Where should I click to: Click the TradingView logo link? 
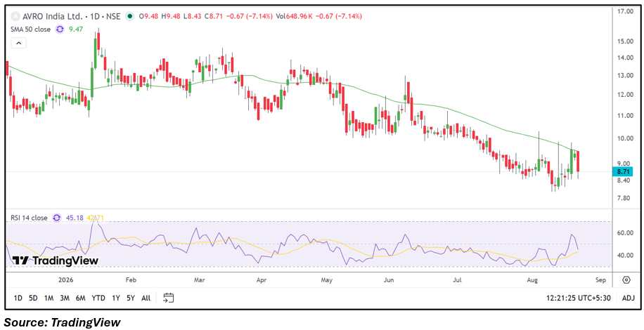click(55, 260)
